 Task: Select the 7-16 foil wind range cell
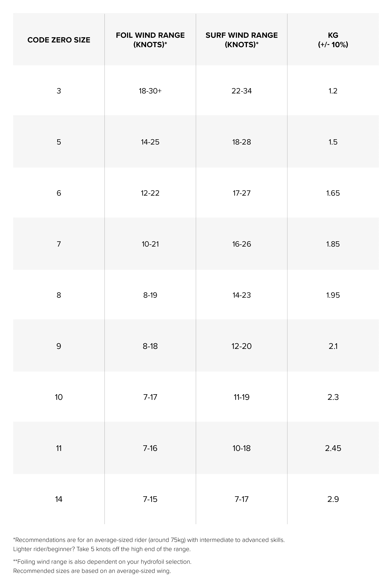pos(150,448)
